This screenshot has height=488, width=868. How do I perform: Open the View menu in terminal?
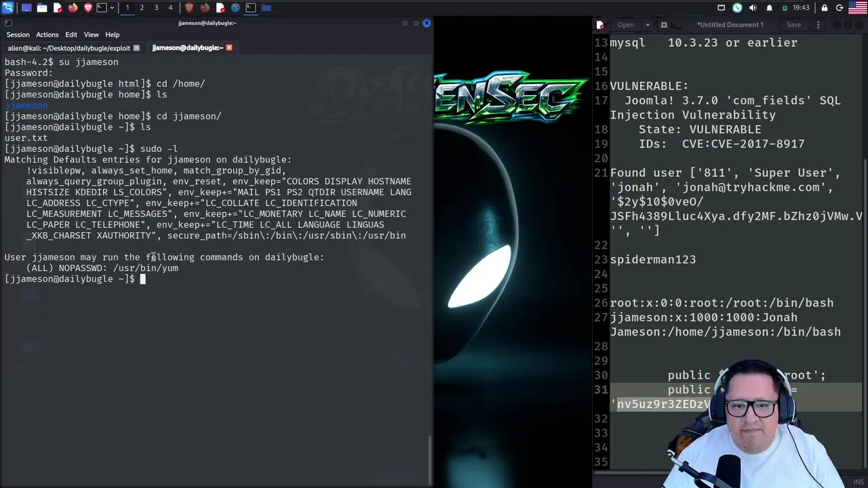pyautogui.click(x=91, y=35)
